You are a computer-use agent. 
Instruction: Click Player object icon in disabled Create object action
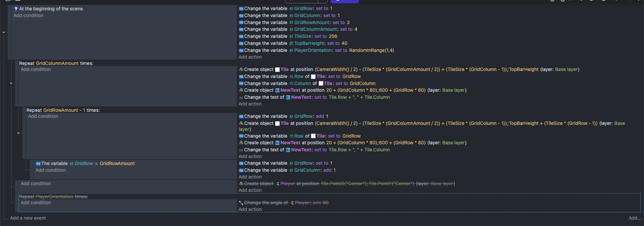278,184
